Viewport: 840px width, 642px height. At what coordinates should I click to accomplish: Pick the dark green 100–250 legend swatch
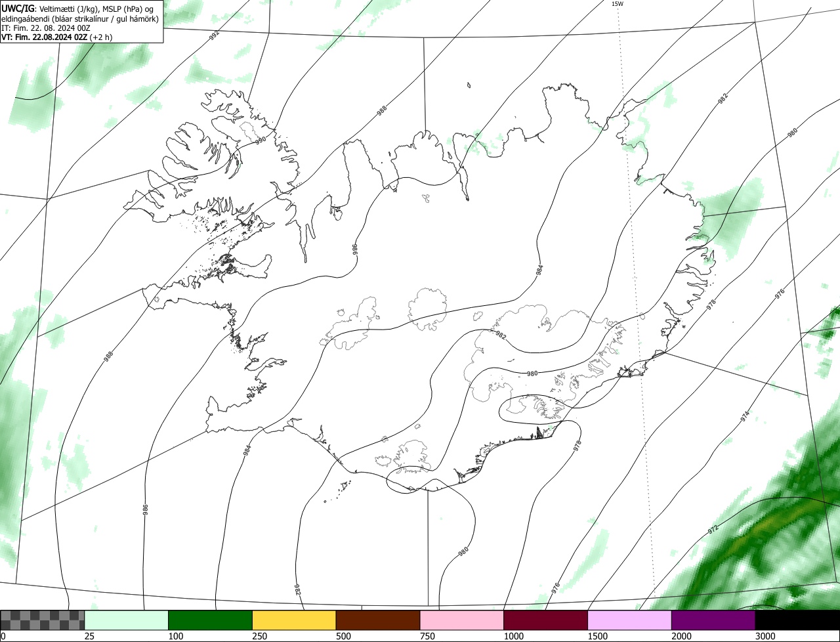coord(211,620)
